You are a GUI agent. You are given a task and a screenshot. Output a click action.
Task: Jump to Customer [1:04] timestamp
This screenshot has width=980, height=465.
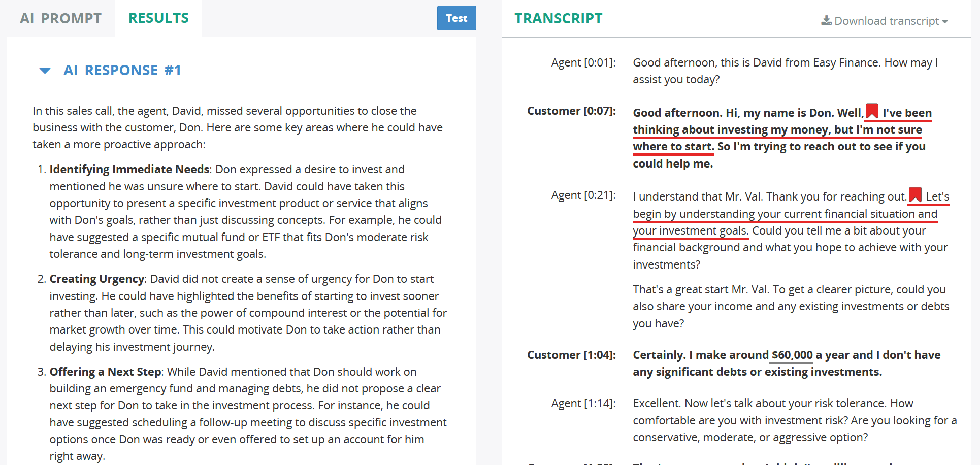pyautogui.click(x=571, y=355)
